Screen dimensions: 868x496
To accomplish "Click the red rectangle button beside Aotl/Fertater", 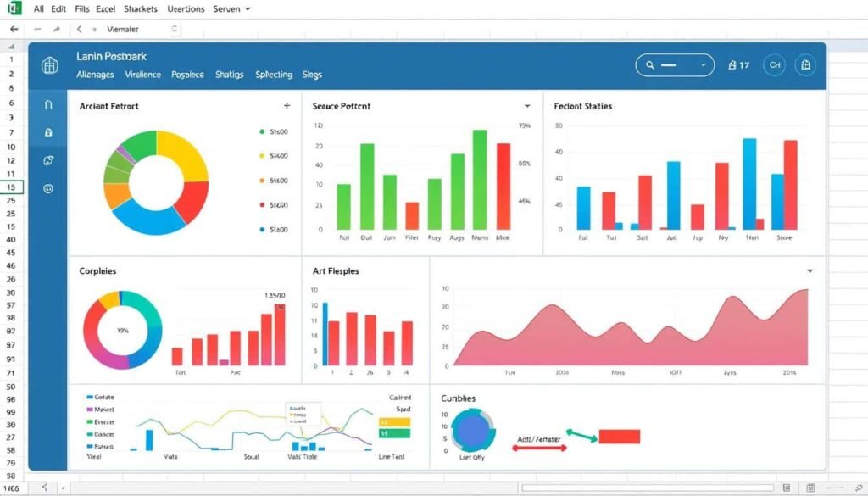I will tap(620, 437).
